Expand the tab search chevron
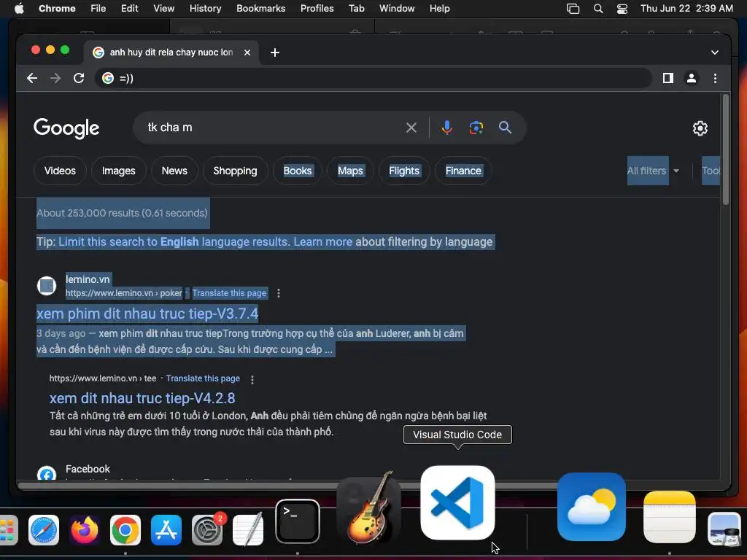 [715, 52]
